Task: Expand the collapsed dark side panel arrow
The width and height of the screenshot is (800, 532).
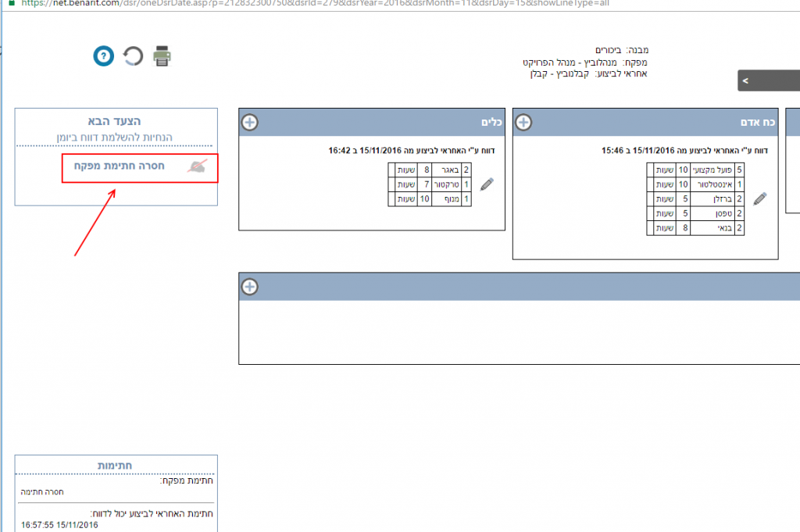Action: tap(745, 80)
